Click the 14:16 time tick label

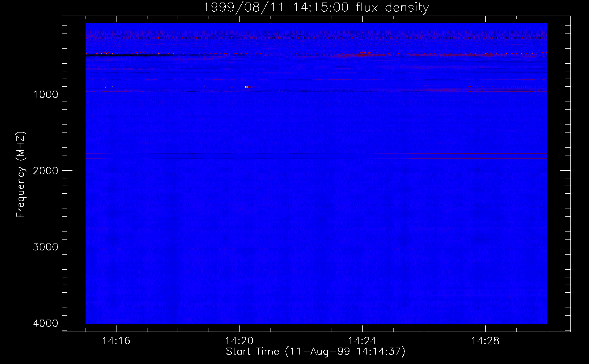pyautogui.click(x=116, y=341)
